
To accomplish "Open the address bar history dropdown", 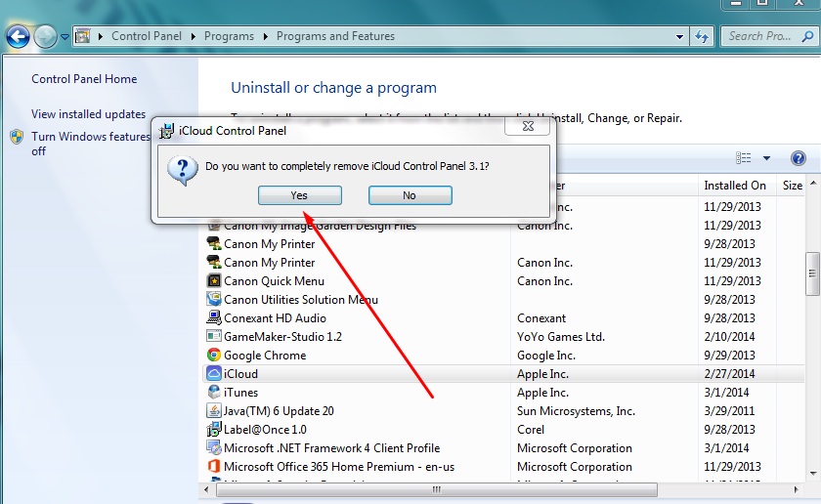I will 679,37.
